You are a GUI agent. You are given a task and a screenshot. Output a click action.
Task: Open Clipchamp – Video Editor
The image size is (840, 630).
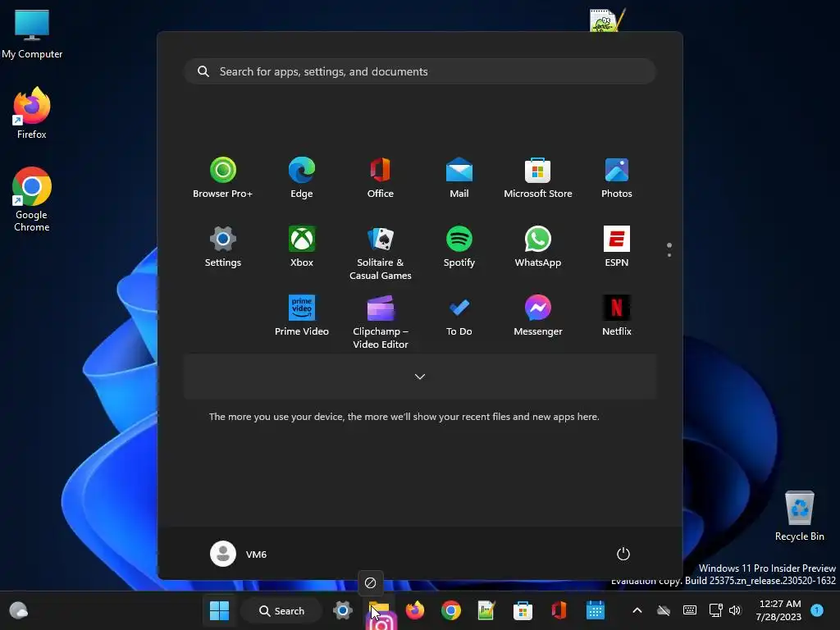(381, 322)
